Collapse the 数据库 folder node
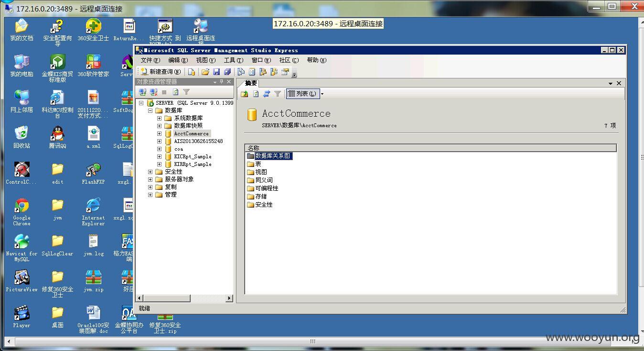The image size is (644, 351). [150, 110]
